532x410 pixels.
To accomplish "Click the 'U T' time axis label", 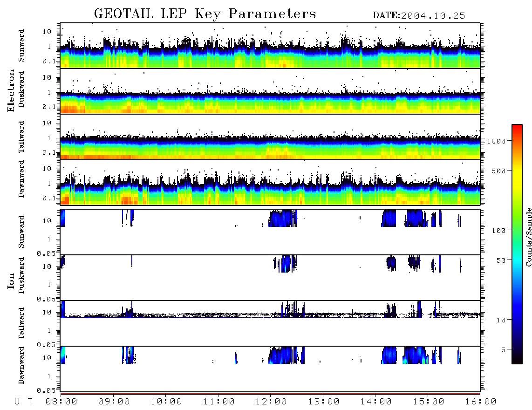I will (x=23, y=402).
